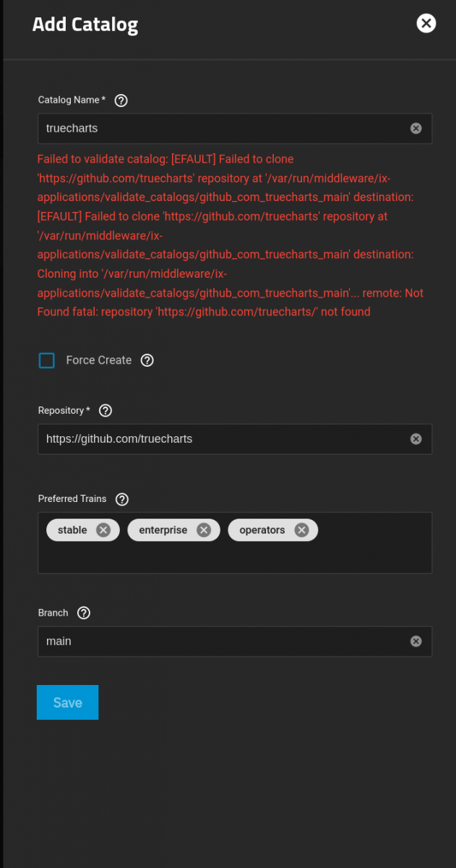
Task: Close the Add Catalog panel
Action: pos(426,23)
